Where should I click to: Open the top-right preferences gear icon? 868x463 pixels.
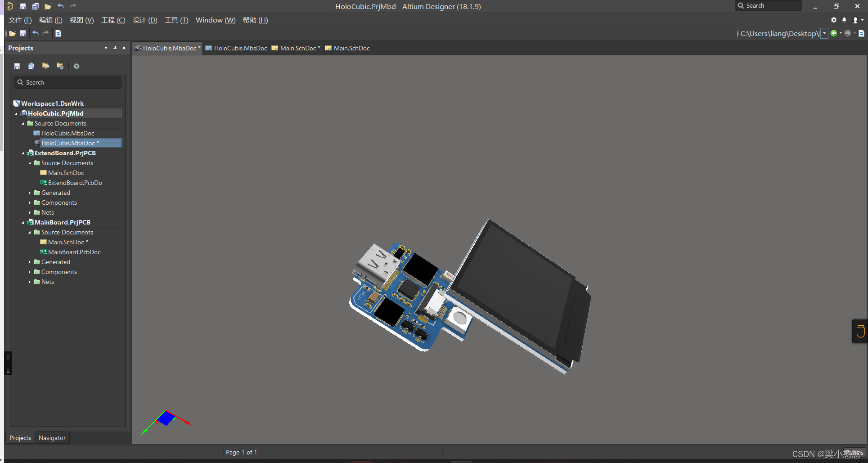(833, 20)
